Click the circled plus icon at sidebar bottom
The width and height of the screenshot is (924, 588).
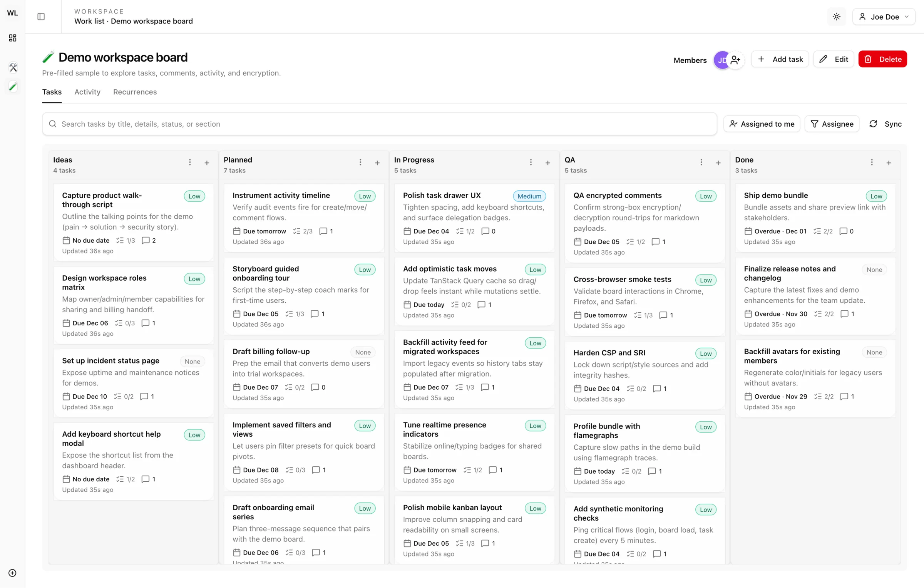click(x=12, y=573)
